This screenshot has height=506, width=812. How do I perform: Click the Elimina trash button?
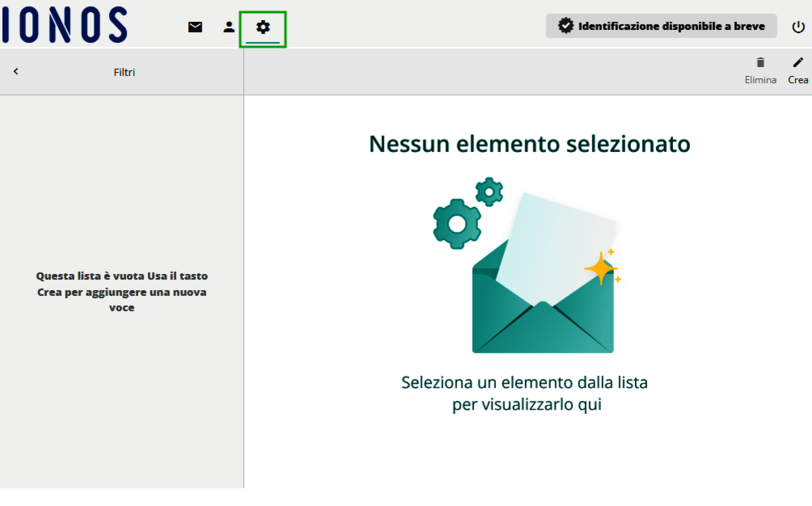[x=760, y=71]
